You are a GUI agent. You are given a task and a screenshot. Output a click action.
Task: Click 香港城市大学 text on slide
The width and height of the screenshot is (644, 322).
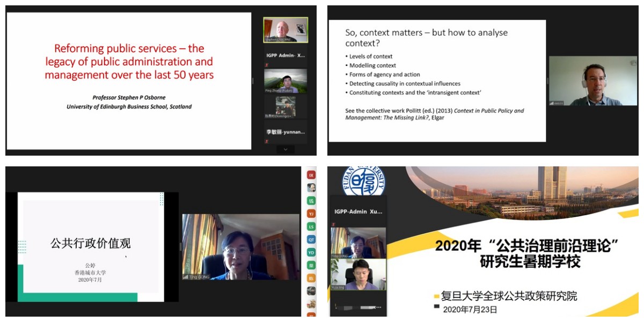coord(90,273)
